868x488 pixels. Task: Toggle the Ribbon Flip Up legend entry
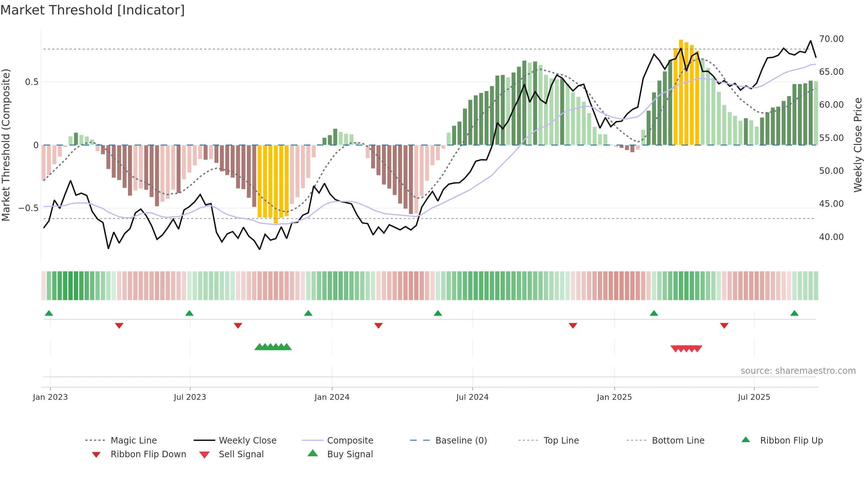pos(782,440)
